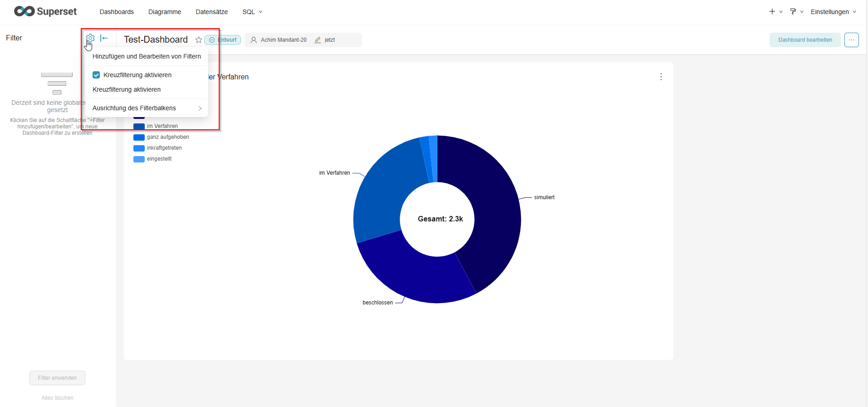Select Hinzufügen und Bearbeiten von Filtern
This screenshot has height=407, width=868.
(147, 56)
